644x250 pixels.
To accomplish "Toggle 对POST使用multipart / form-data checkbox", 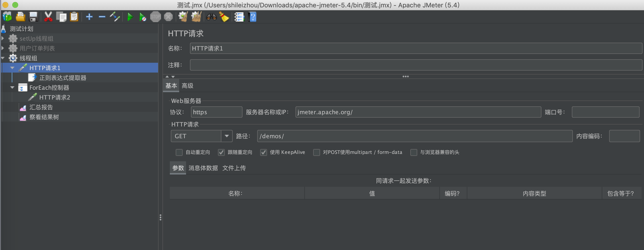I will [317, 152].
